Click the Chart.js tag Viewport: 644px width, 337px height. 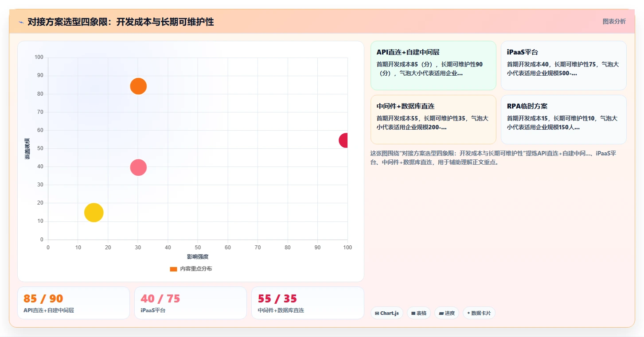point(387,313)
